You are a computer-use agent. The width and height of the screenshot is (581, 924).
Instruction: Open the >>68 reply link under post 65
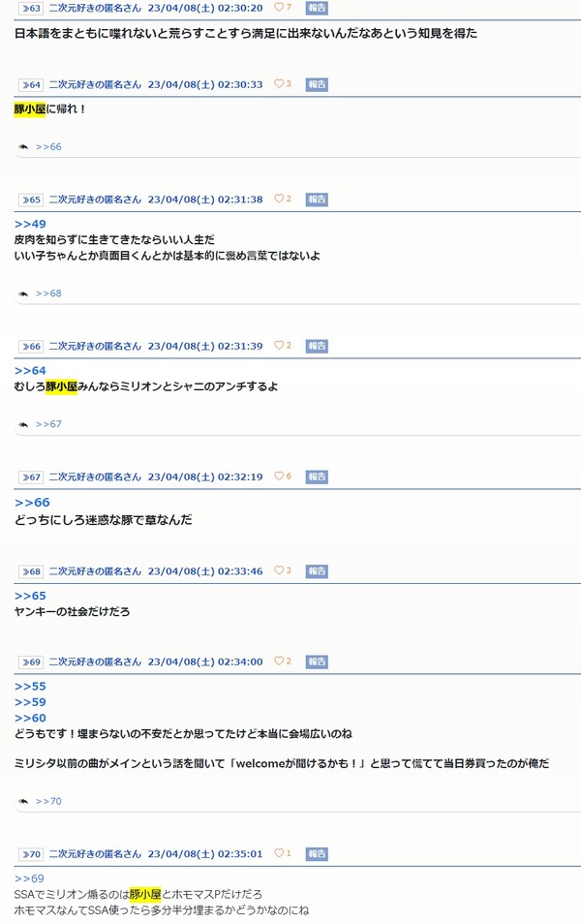(48, 293)
